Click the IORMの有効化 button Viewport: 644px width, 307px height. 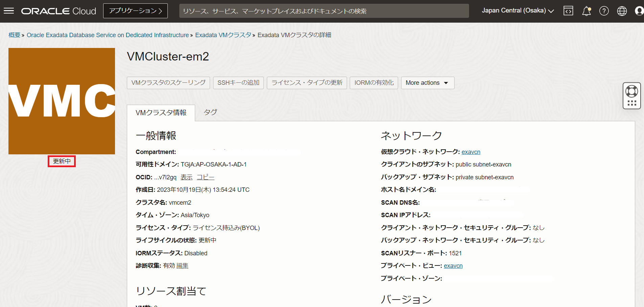pos(374,83)
